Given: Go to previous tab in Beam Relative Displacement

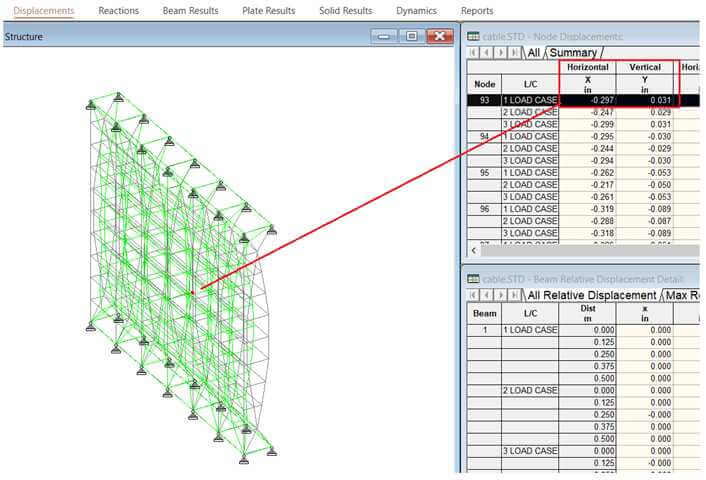Looking at the screenshot, I should click(x=486, y=295).
